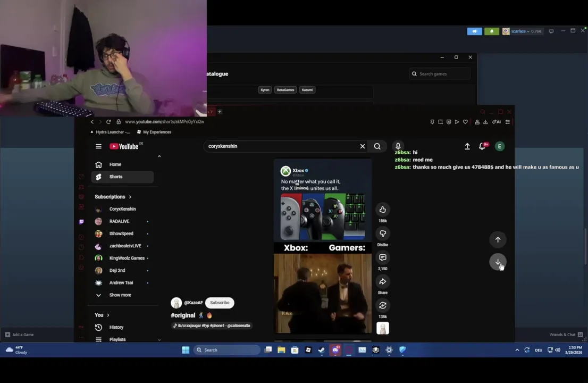
Task: Open a new browser tab
Action: [220, 111]
